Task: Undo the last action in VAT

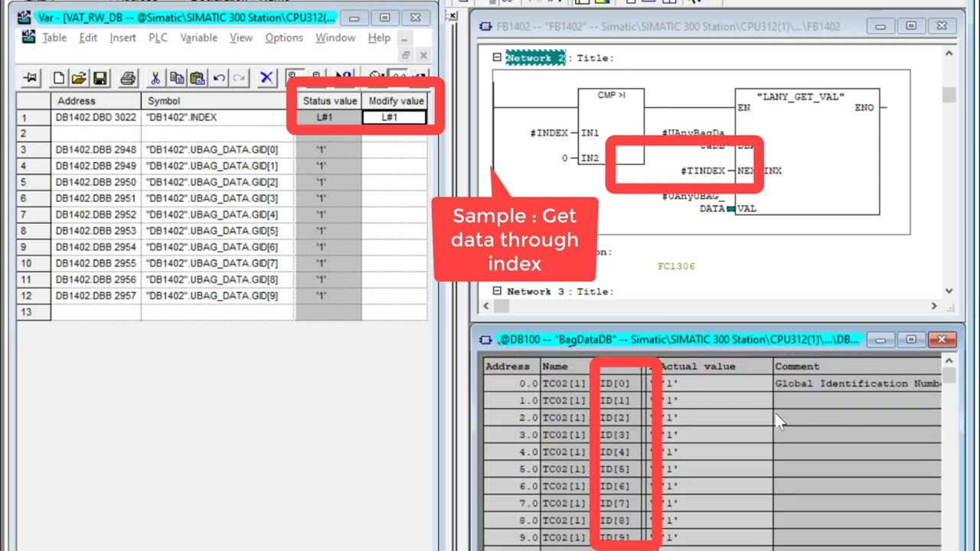Action: pyautogui.click(x=219, y=77)
